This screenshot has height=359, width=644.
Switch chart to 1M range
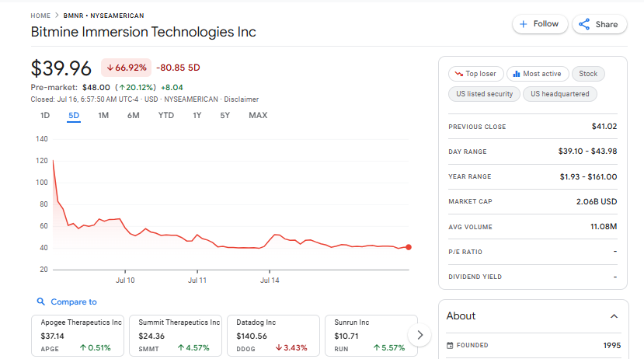[x=103, y=116]
